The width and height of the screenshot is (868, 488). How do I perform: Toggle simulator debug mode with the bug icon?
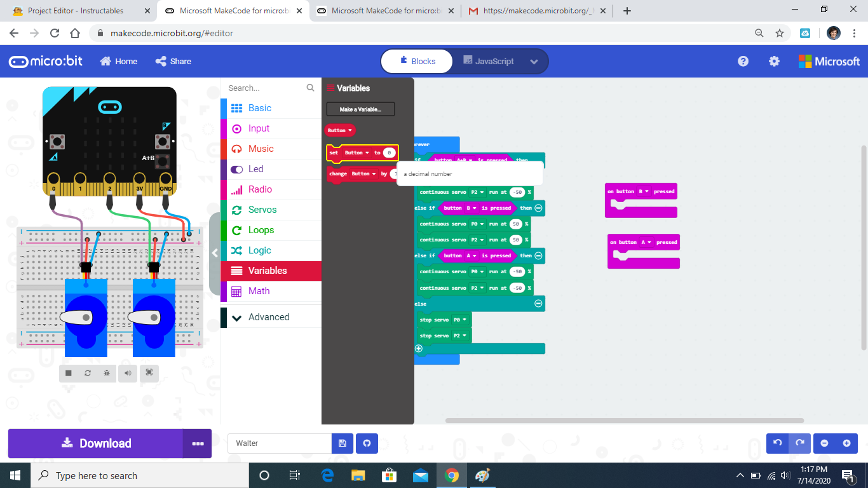pos(107,373)
